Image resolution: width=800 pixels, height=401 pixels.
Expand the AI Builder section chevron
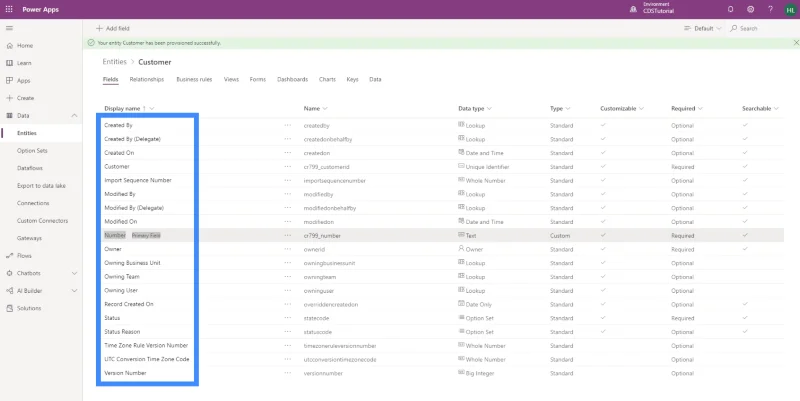tap(74, 291)
